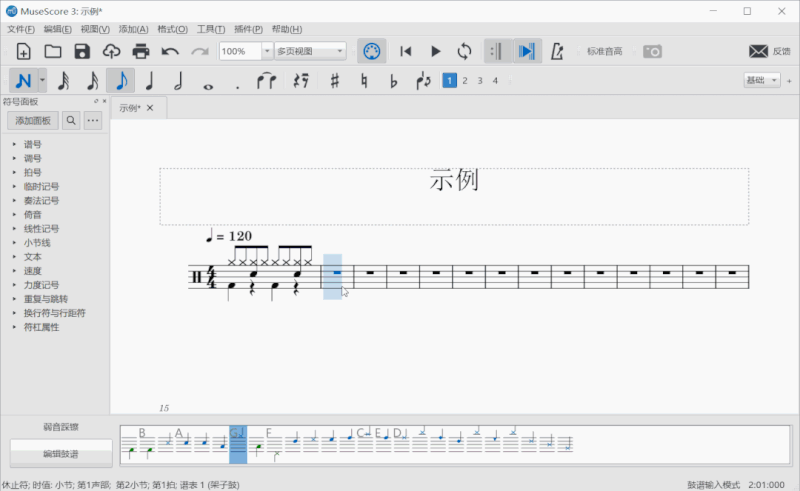
Task: Create a new score with the new-file icon
Action: [x=23, y=52]
